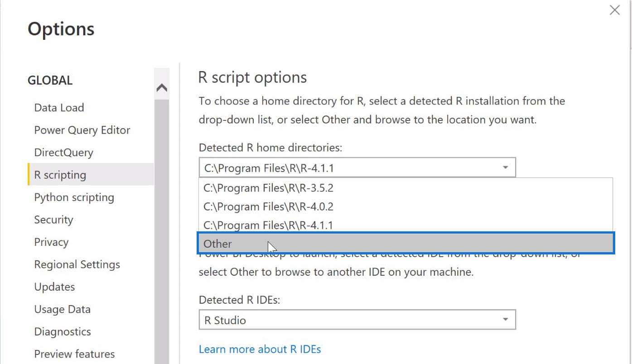Viewport: 632px width, 364px height.
Task: Select Usage Data category
Action: [x=62, y=309]
